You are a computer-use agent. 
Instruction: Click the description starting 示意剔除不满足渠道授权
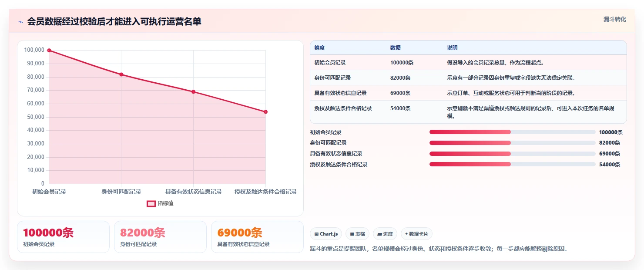pyautogui.click(x=531, y=112)
